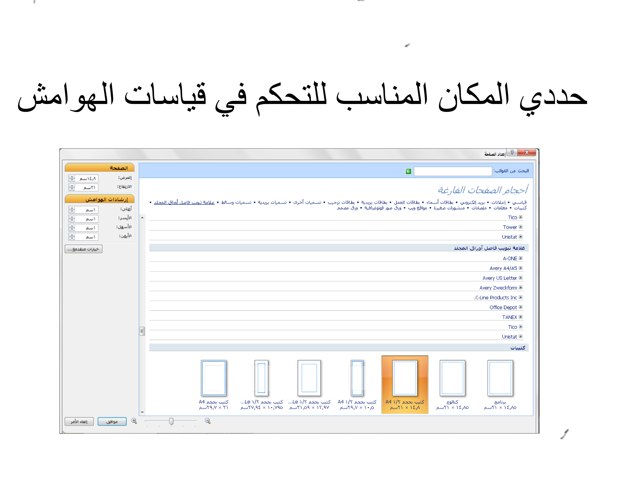640x480 pixels.
Task: Adjust the thumbnail zoom slider handle
Action: coord(171,421)
